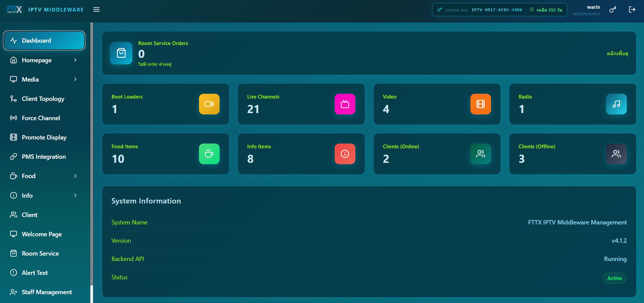
Task: Click the warin Administrator profile
Action: tap(586, 10)
